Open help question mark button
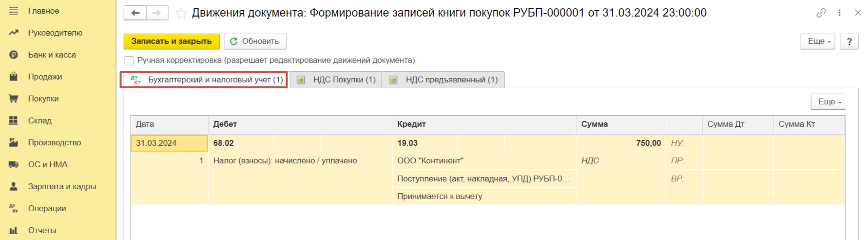Viewport: 868px width, 240px height. (849, 41)
